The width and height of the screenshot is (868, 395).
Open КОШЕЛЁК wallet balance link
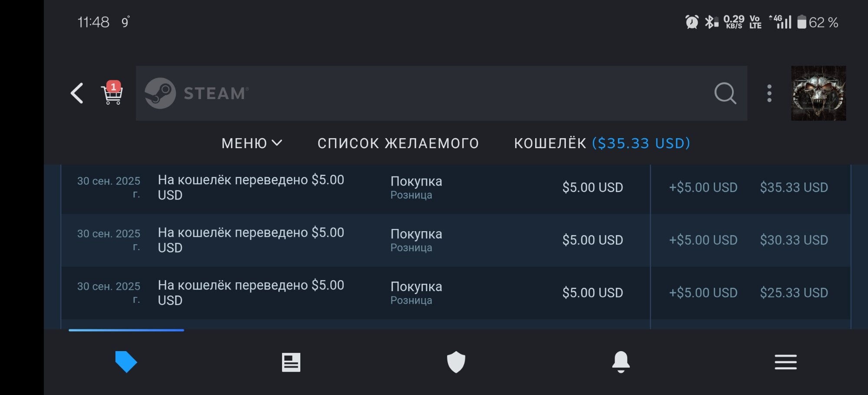(602, 143)
